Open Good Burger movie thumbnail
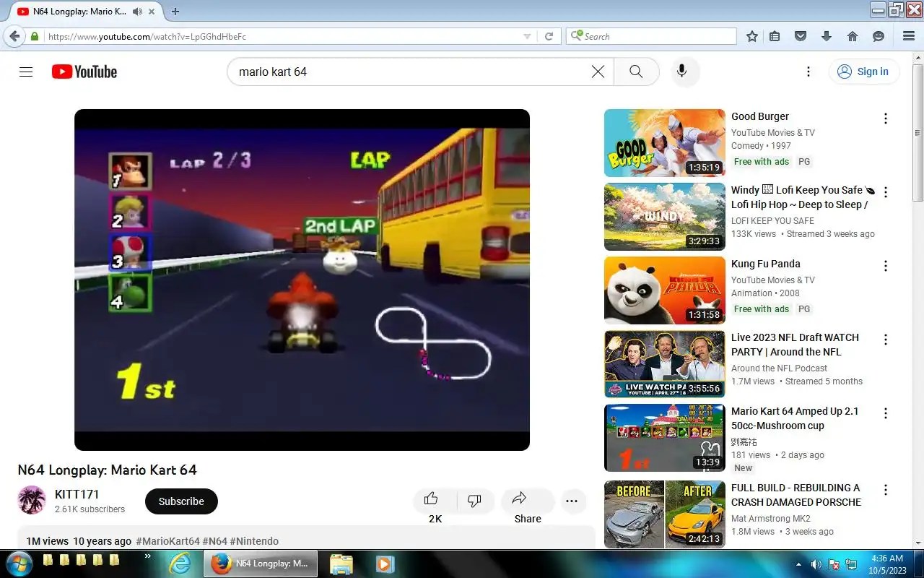 (665, 143)
